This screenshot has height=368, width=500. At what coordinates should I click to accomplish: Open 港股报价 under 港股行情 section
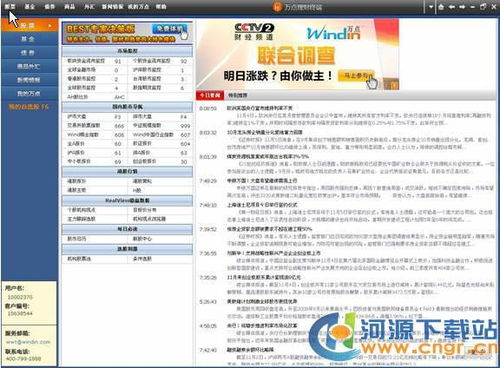pos(77,181)
